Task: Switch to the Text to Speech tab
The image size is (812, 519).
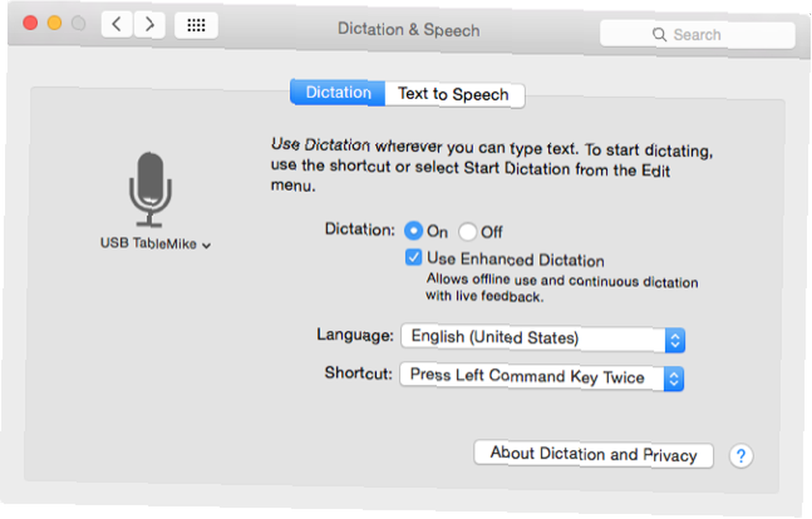Action: pyautogui.click(x=454, y=94)
